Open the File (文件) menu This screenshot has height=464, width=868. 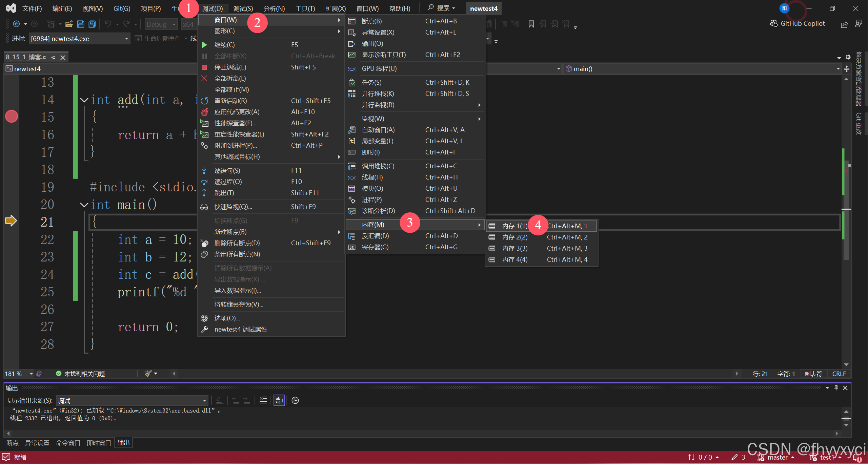(x=32, y=8)
